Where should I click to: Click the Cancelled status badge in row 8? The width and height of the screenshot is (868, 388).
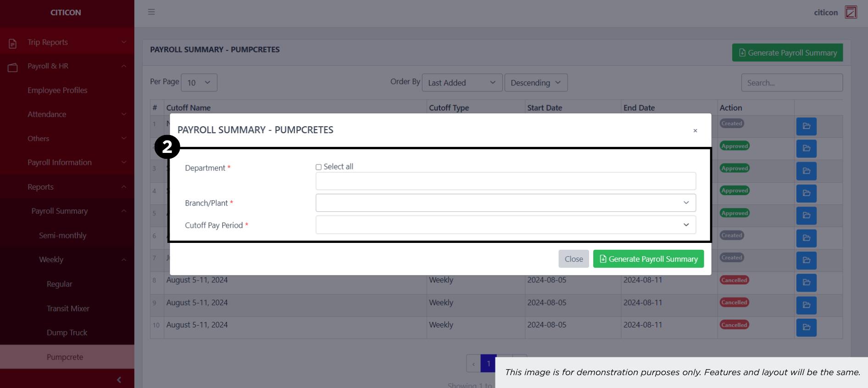(x=734, y=280)
